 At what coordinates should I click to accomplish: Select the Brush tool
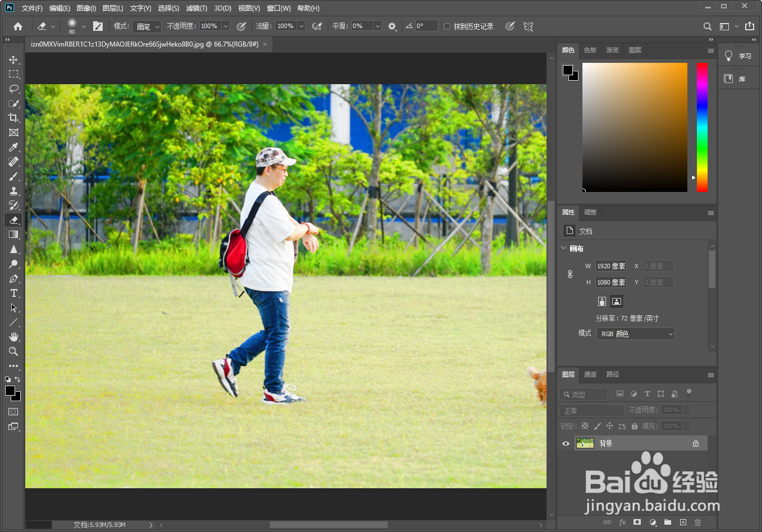[x=13, y=176]
